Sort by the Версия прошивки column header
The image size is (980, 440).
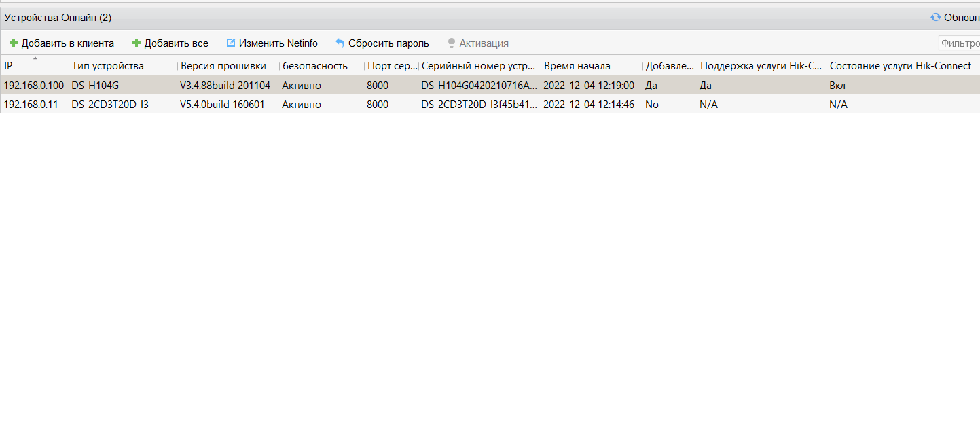click(x=228, y=66)
